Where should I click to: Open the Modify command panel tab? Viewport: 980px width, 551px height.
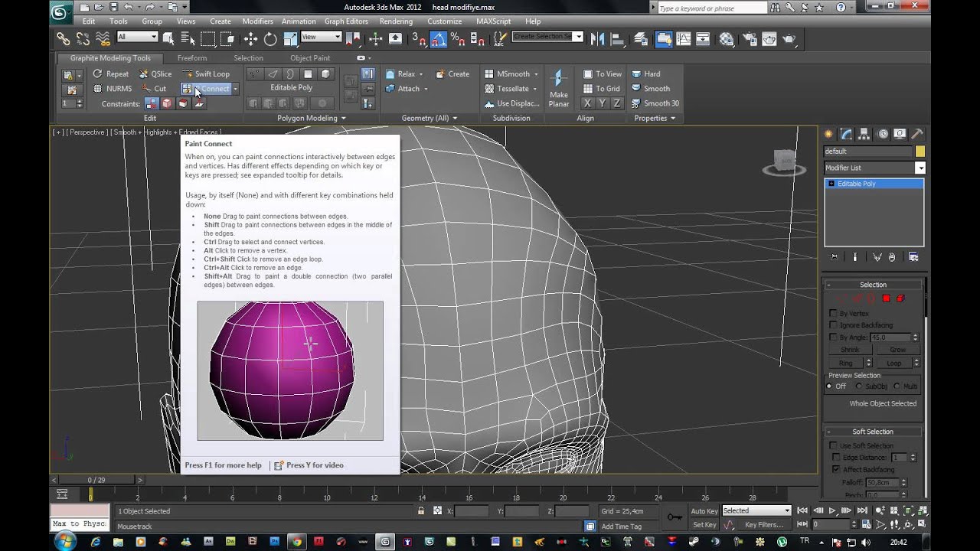[x=848, y=134]
